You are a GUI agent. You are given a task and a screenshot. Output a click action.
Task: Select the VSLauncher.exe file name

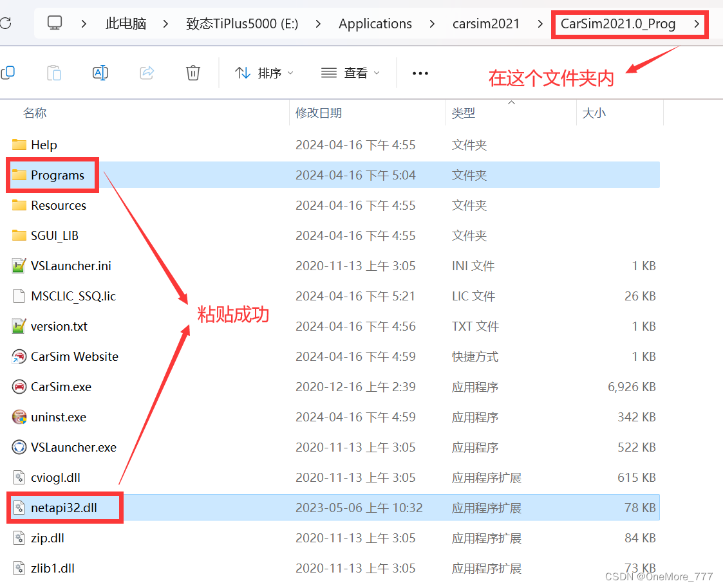(x=74, y=448)
